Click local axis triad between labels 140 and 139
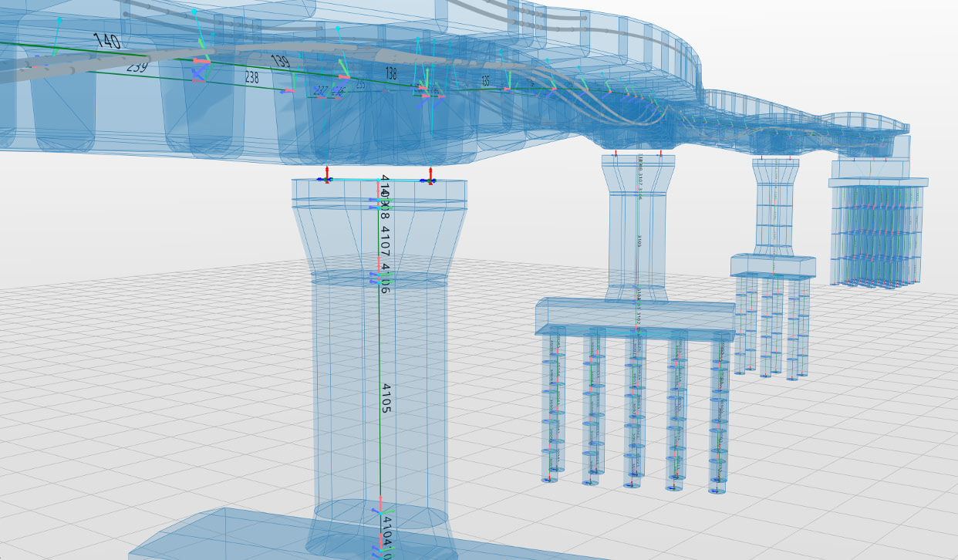The width and height of the screenshot is (958, 560). pos(201,63)
